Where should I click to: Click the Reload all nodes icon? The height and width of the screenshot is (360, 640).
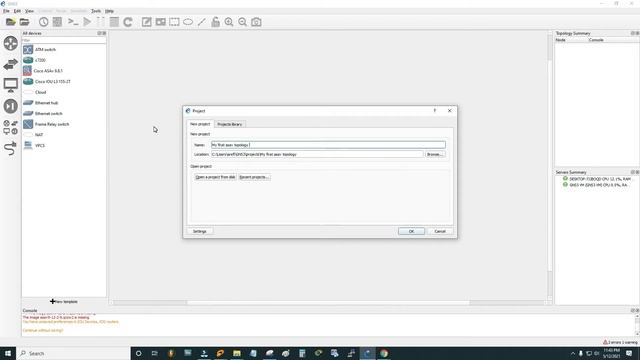tap(128, 22)
